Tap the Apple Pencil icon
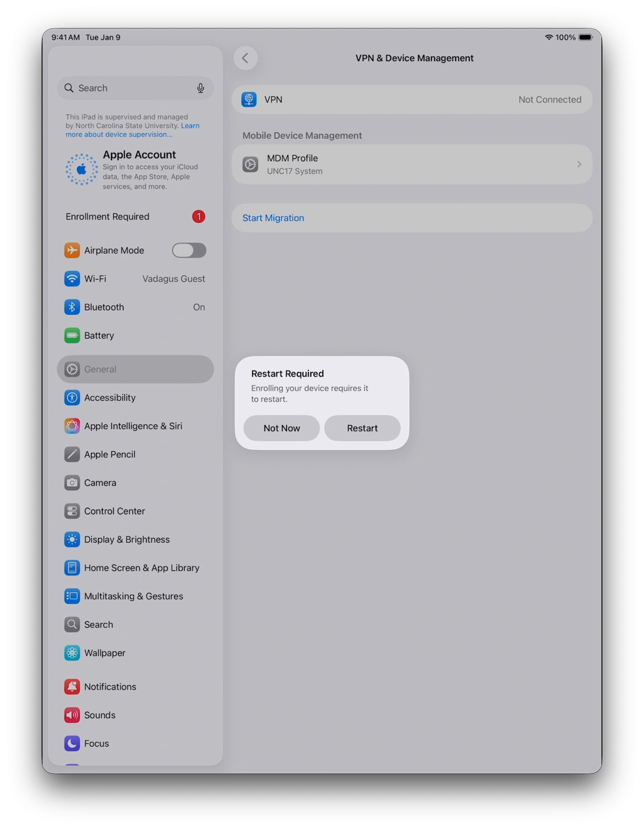This screenshot has height=829, width=644. click(72, 455)
